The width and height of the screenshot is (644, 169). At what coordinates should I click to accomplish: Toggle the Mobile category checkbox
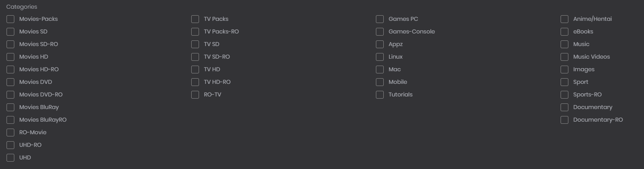tap(380, 82)
